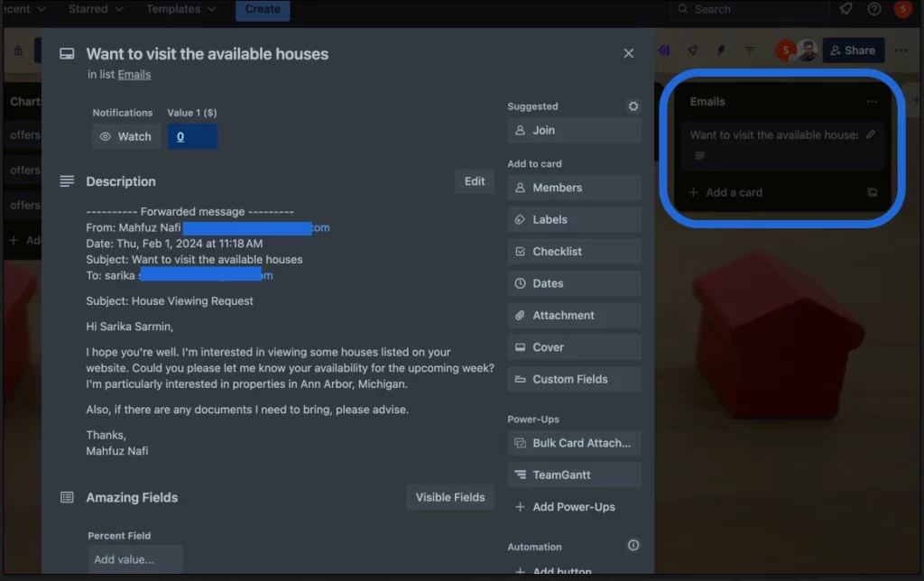Choose a Cover for the card
This screenshot has height=581, width=924.
[574, 347]
